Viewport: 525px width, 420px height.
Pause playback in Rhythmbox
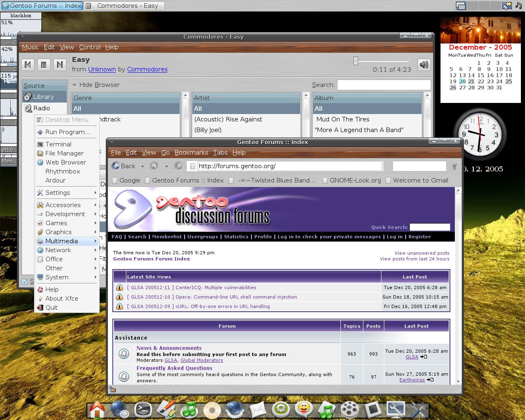pyautogui.click(x=44, y=64)
